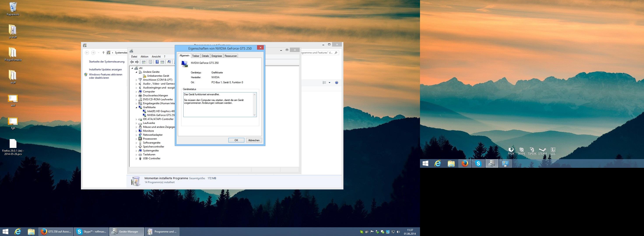Image resolution: width=644 pixels, height=236 pixels.
Task: Click the Gerätestatus scrollbar down arrow
Action: point(254,115)
